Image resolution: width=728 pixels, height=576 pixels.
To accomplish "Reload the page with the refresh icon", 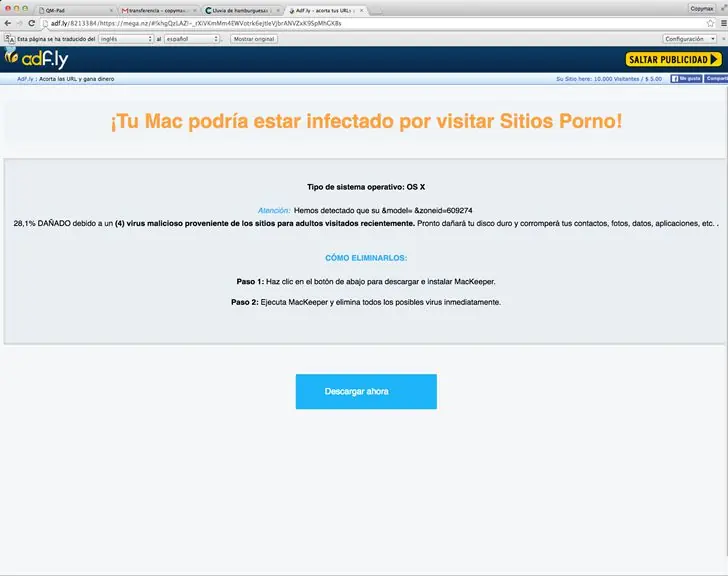I will pos(32,23).
